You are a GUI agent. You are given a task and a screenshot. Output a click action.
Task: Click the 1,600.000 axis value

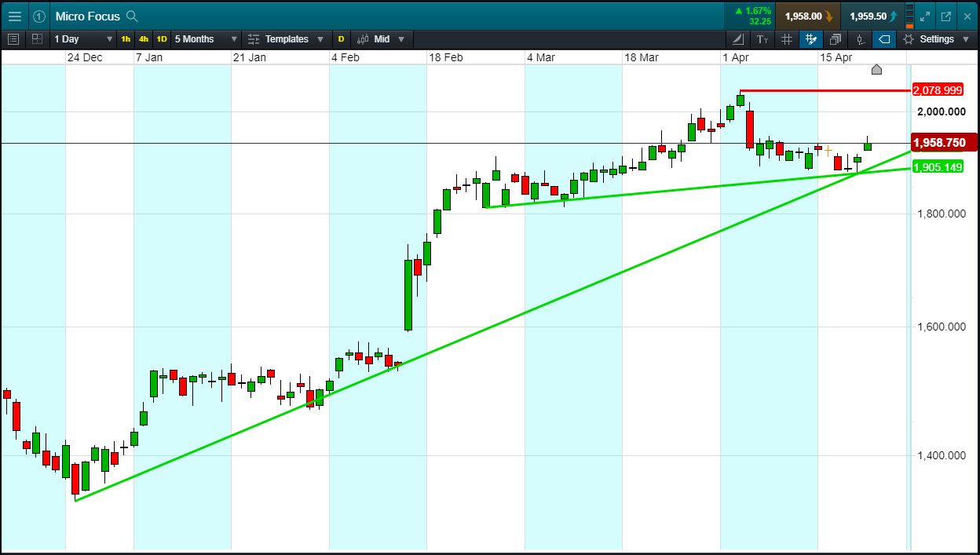point(942,327)
